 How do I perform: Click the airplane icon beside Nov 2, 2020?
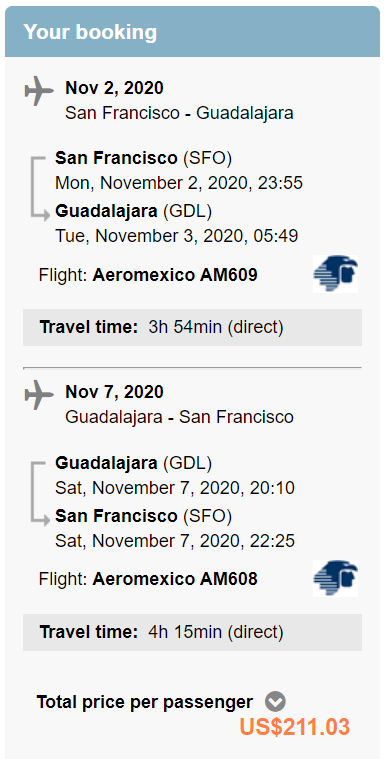coord(39,91)
